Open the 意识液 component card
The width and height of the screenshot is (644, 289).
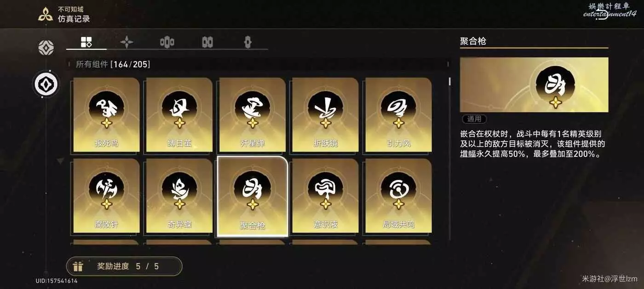tap(325, 196)
